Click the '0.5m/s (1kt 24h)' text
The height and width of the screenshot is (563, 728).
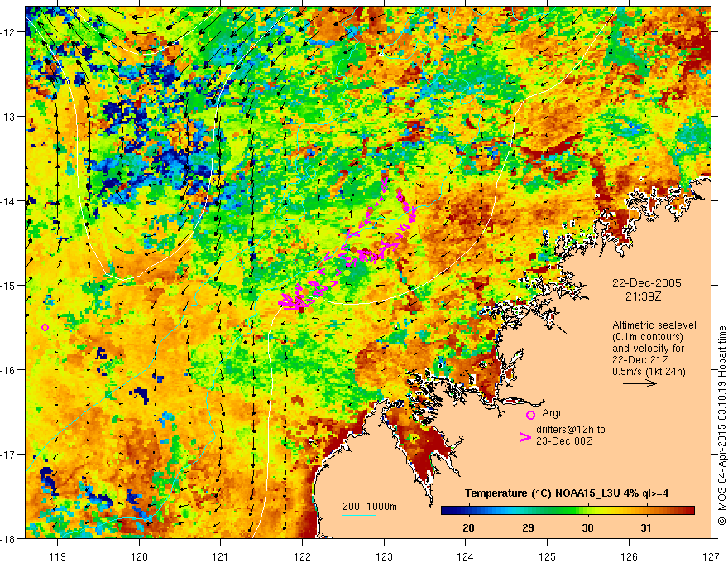[x=649, y=372]
